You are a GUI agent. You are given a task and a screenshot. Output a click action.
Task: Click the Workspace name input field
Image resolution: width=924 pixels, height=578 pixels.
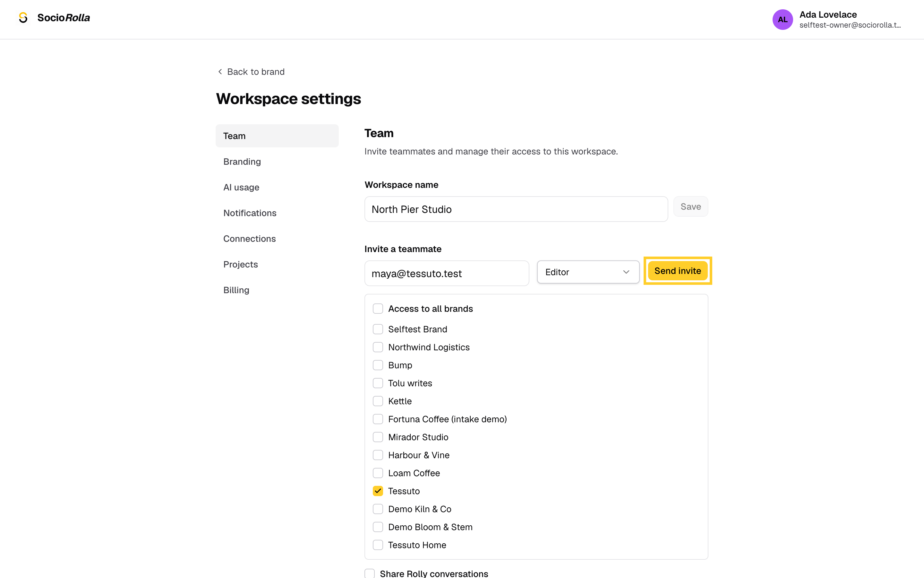[516, 209]
